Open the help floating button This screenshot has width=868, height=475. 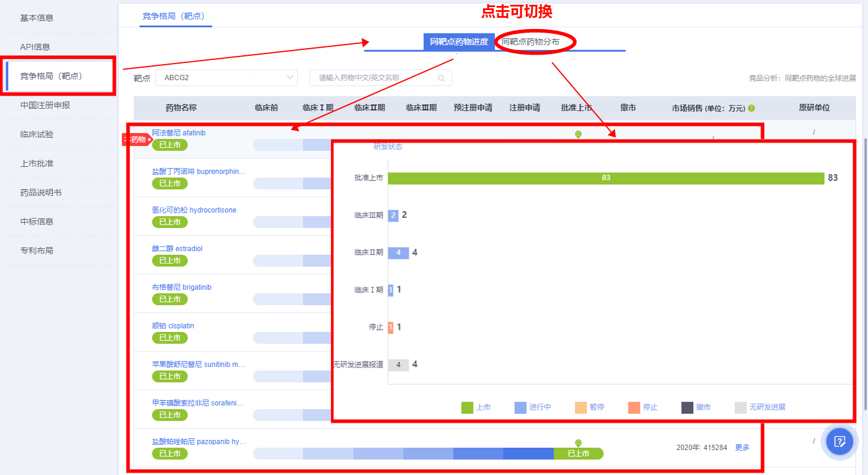[x=839, y=441]
